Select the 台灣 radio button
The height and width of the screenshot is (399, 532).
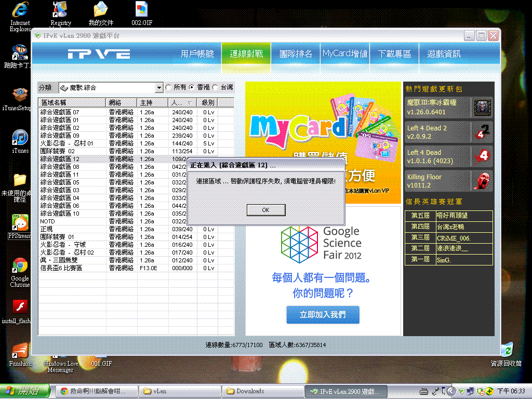pos(216,88)
